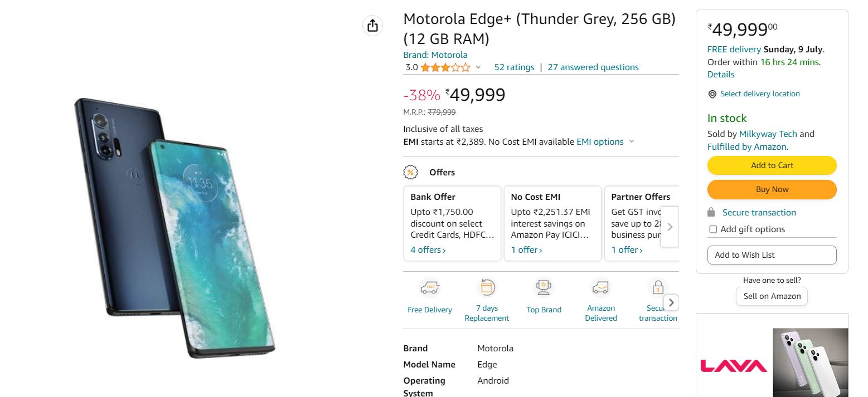Open the Add to Wish List dropdown
868x397 pixels.
[x=772, y=255]
